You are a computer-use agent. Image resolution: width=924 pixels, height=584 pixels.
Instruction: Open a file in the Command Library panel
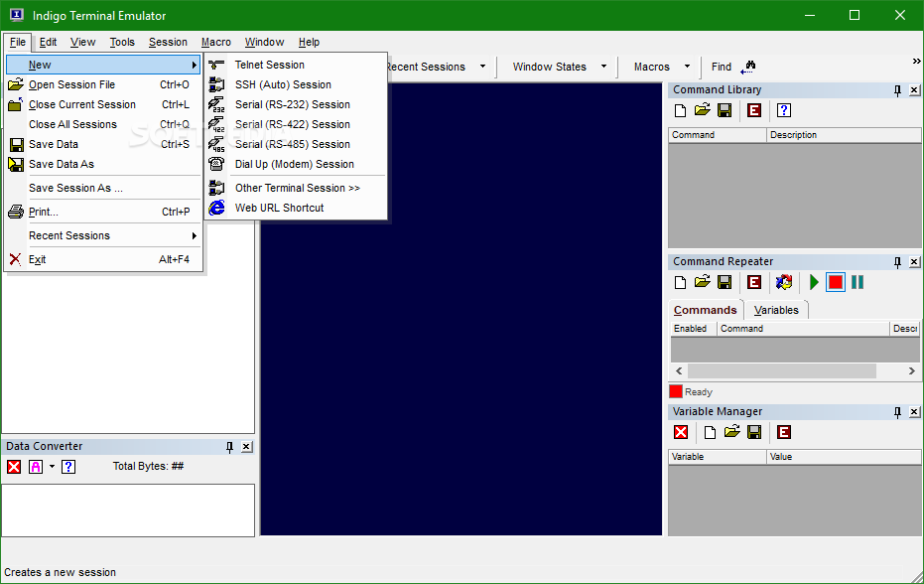click(x=702, y=110)
